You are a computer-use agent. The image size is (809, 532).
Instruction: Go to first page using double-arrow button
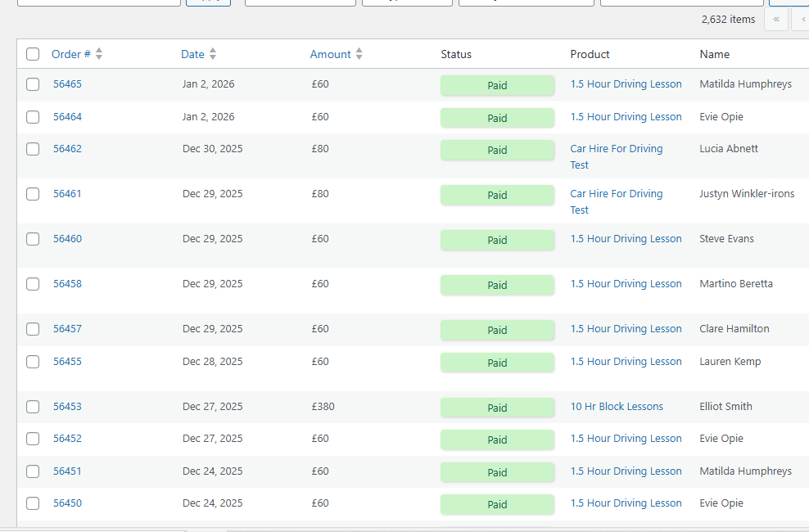(x=775, y=20)
